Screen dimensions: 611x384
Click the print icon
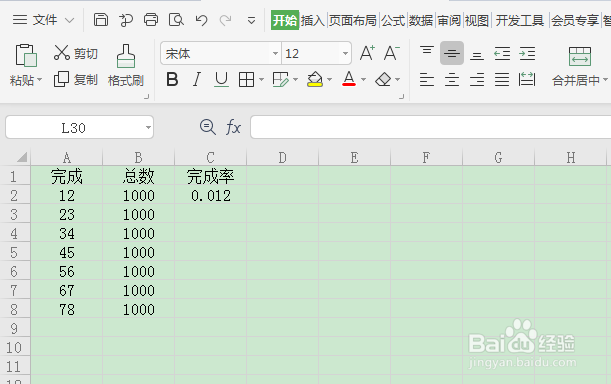[151, 19]
